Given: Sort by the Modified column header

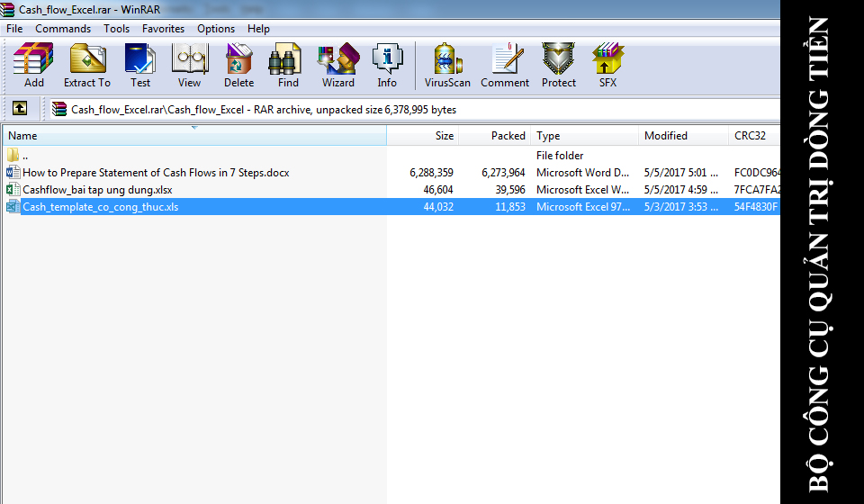Looking at the screenshot, I should [683, 136].
